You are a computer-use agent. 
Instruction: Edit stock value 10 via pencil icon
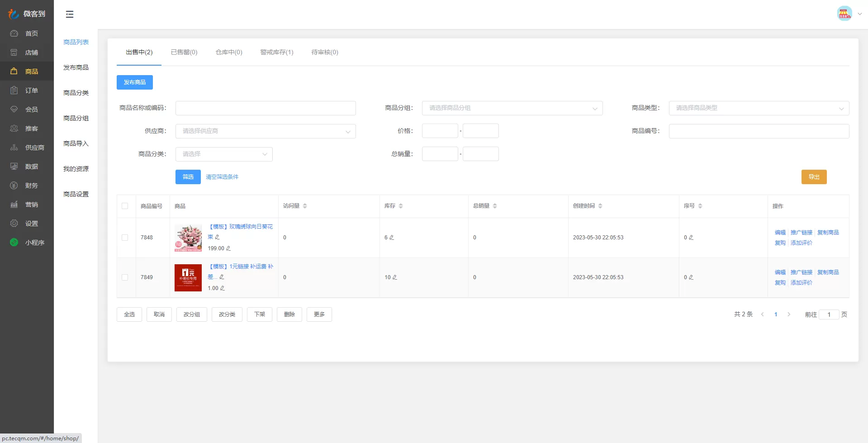[395, 277]
